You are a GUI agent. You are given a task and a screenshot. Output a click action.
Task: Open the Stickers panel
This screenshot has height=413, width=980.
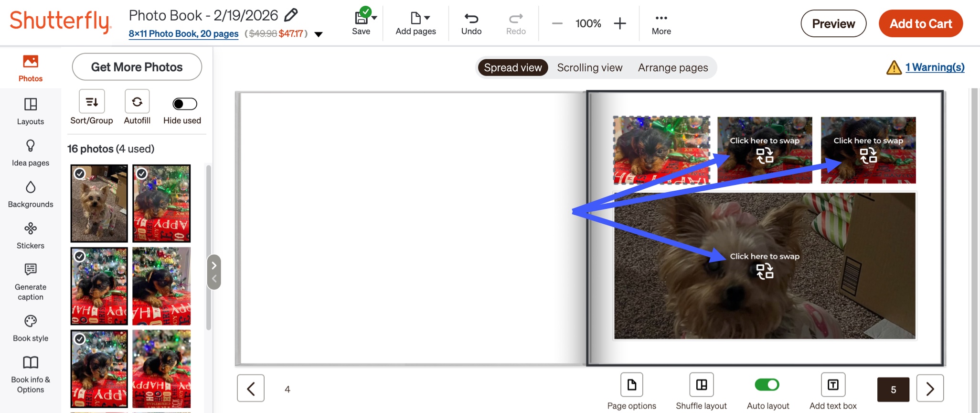[x=31, y=235]
